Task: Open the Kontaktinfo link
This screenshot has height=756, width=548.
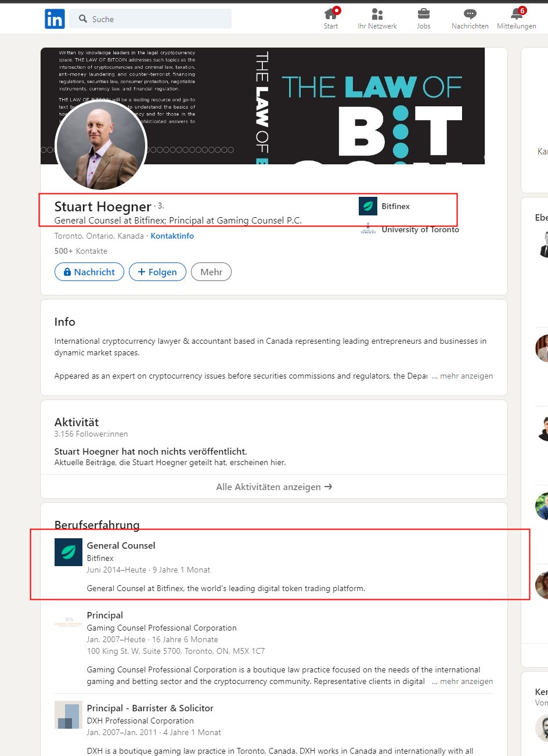Action: (172, 236)
